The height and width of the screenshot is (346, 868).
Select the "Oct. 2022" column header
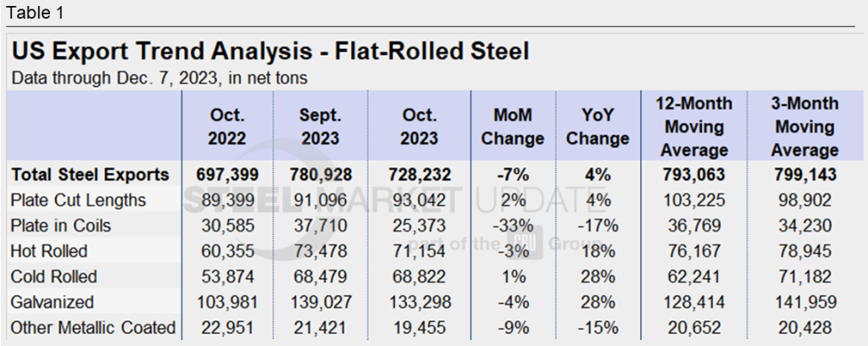pyautogui.click(x=227, y=126)
